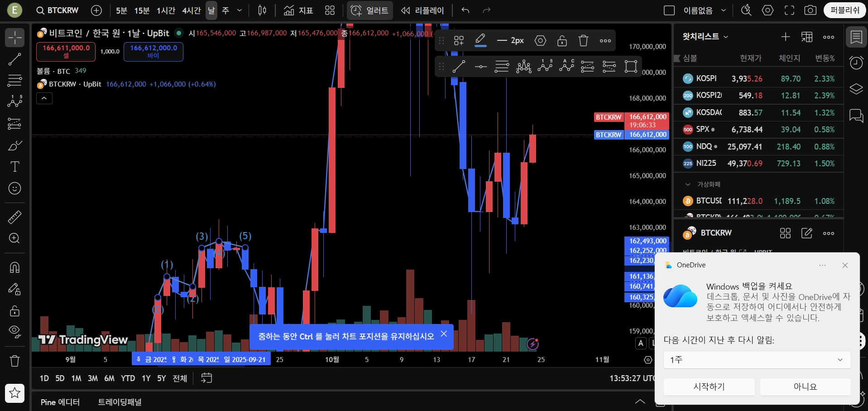
Task: Open object tree layers panel
Action: pyautogui.click(x=856, y=89)
